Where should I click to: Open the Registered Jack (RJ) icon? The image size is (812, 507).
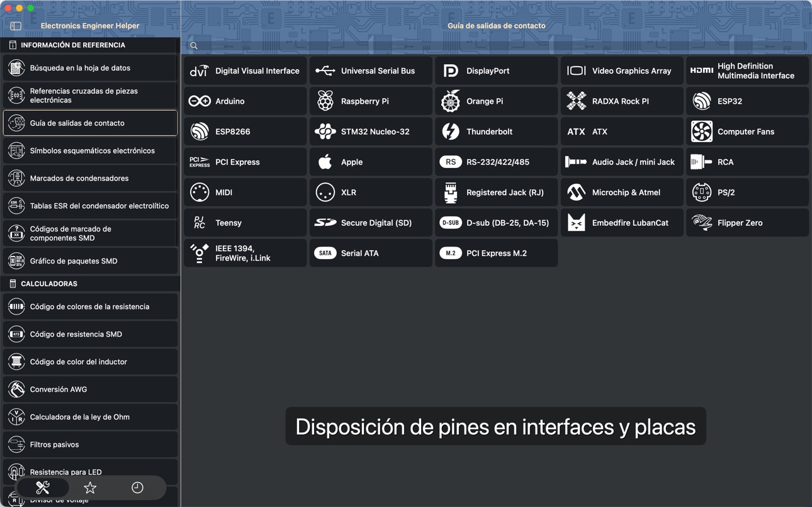(x=451, y=192)
